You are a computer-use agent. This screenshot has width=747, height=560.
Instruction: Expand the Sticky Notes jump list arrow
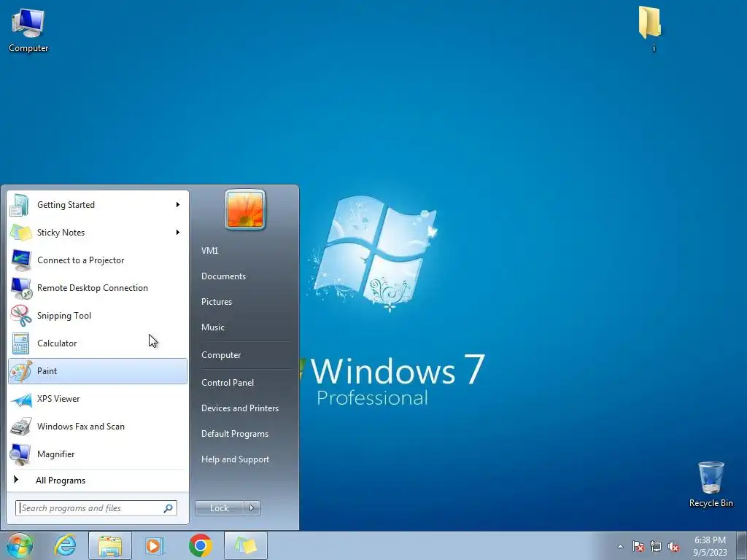[178, 233]
